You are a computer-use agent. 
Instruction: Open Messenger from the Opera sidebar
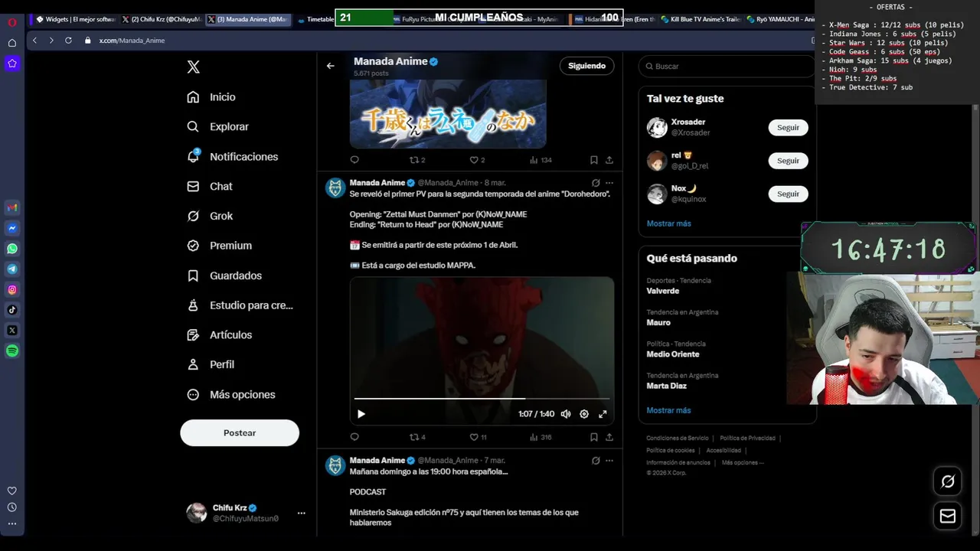[x=12, y=228]
